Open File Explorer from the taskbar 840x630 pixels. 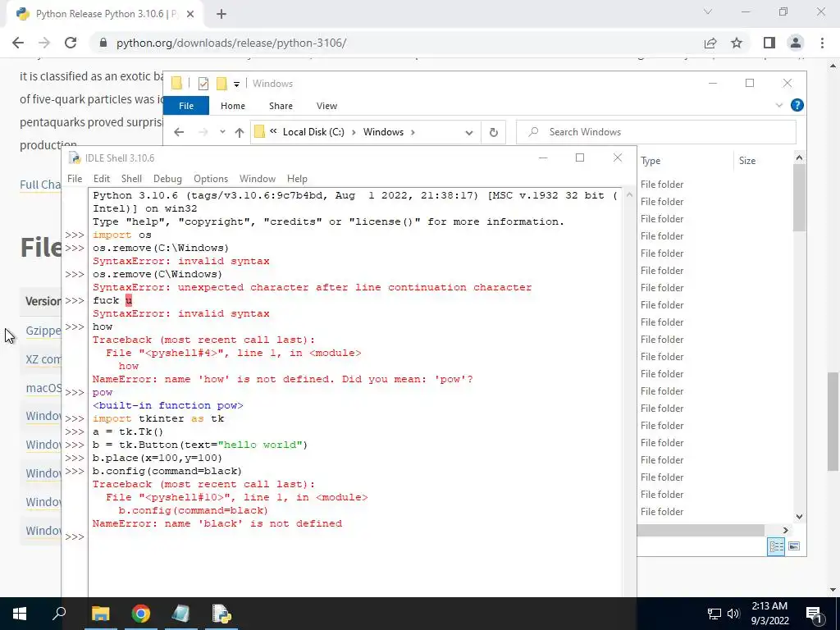point(100,614)
